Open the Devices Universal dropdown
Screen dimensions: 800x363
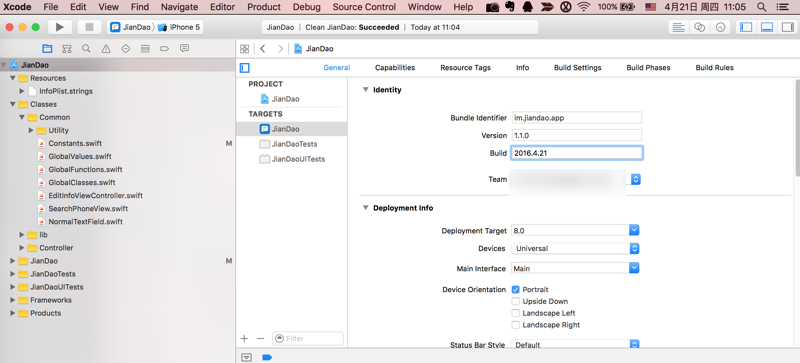click(634, 249)
